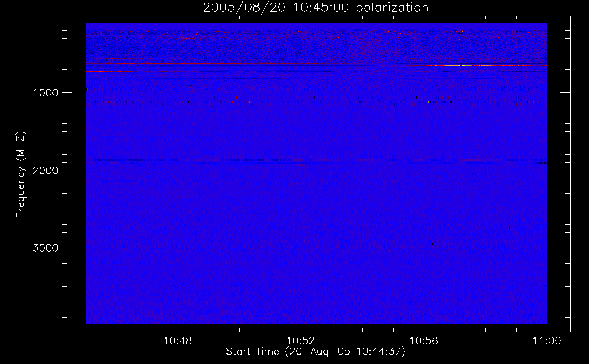Click the '2000' frequency tick label
The image size is (589, 364).
[x=46, y=170]
